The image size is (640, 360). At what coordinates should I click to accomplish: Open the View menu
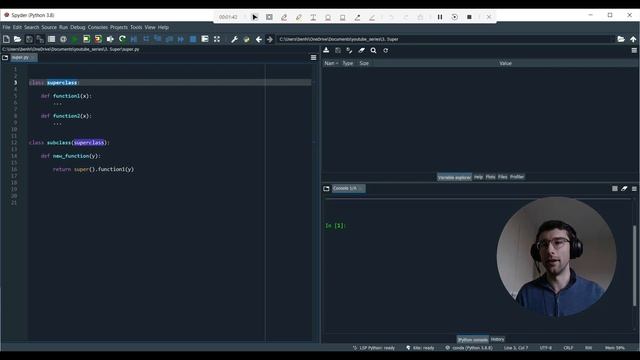point(150,27)
